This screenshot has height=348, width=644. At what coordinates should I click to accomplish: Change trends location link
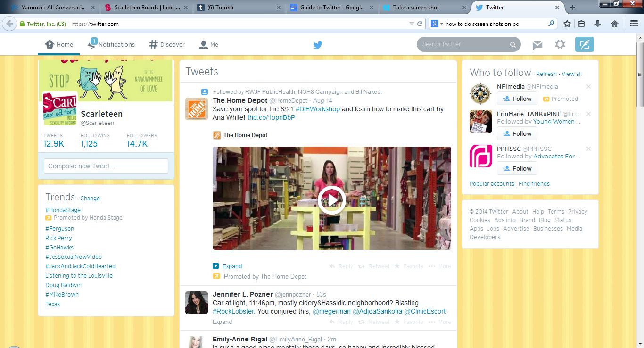point(90,199)
